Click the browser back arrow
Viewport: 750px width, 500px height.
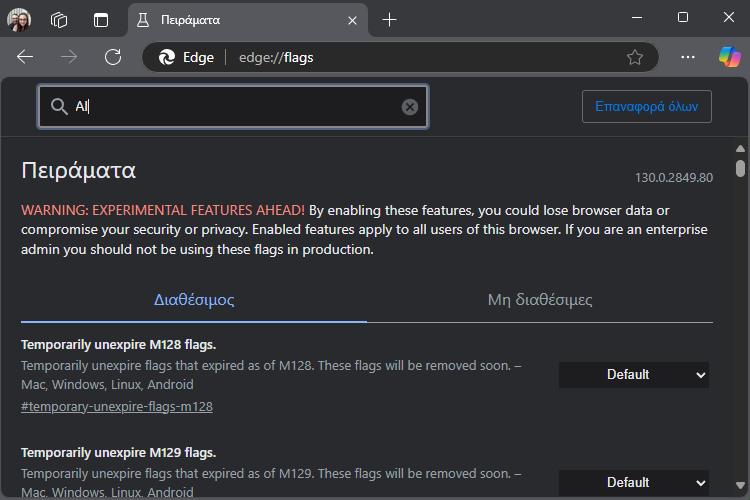tap(25, 57)
